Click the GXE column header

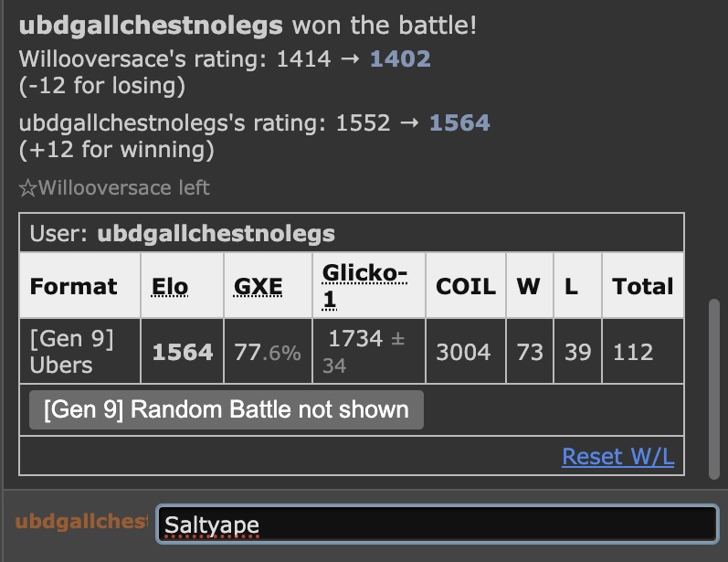pos(258,286)
